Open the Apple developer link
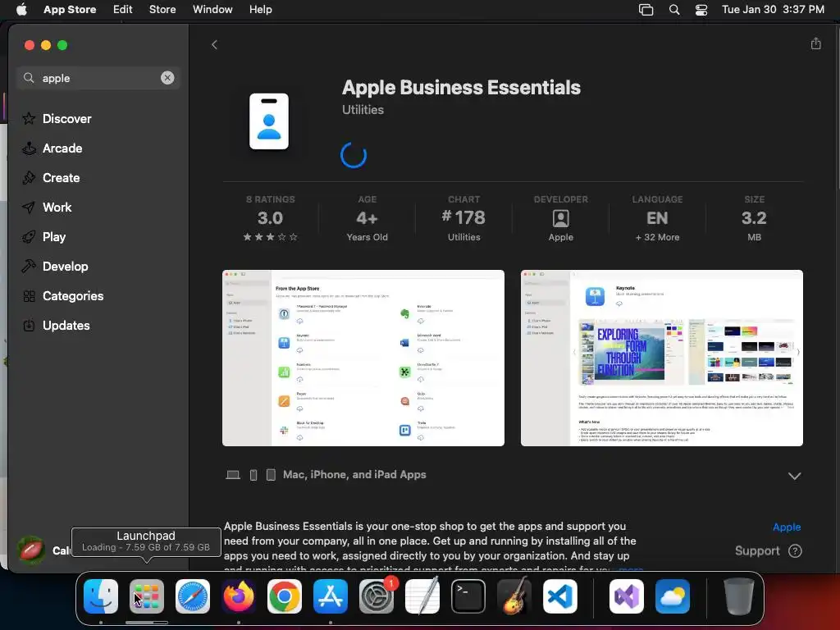This screenshot has width=840, height=630. (x=787, y=527)
